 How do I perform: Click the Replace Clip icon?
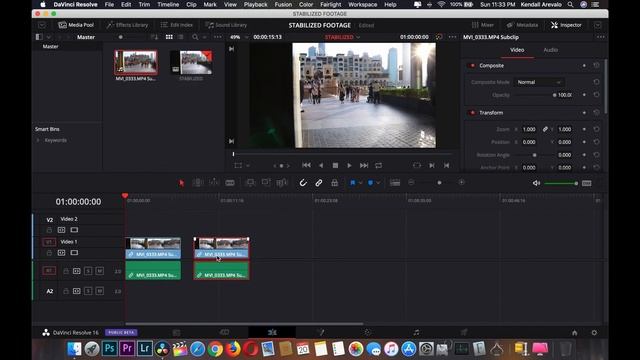(282, 183)
